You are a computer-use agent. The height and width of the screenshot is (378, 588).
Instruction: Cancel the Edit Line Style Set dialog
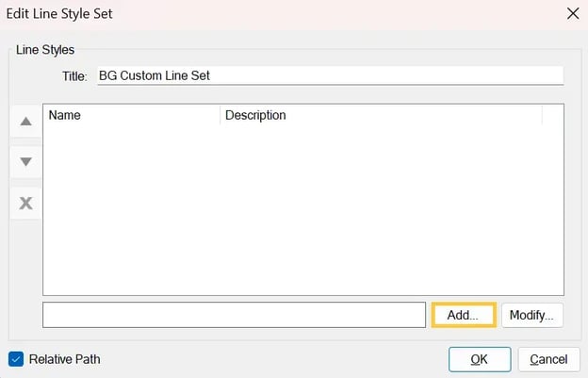point(548,359)
